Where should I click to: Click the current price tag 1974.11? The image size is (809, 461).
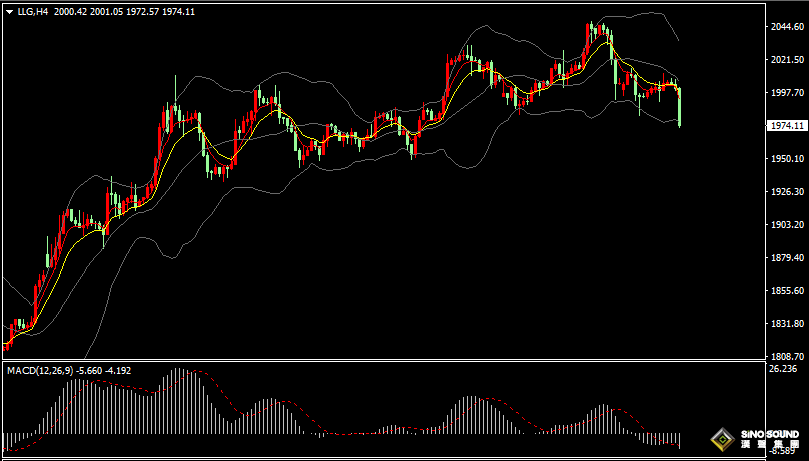tap(786, 126)
